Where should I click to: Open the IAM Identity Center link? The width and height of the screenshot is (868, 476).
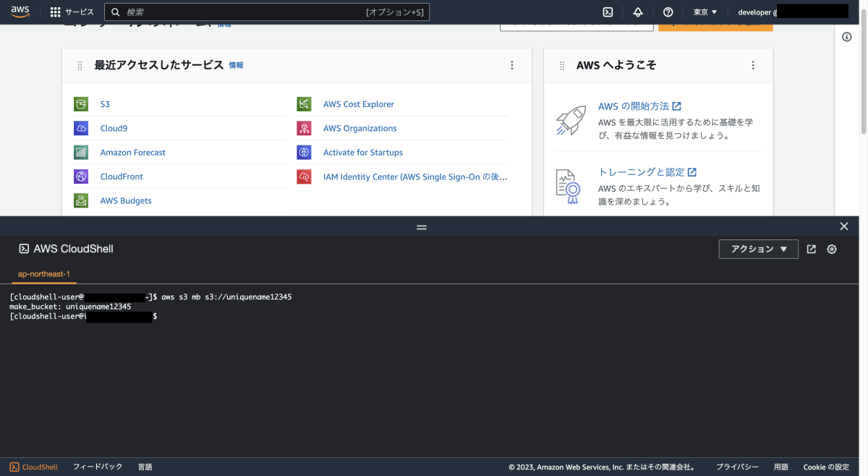[415, 177]
